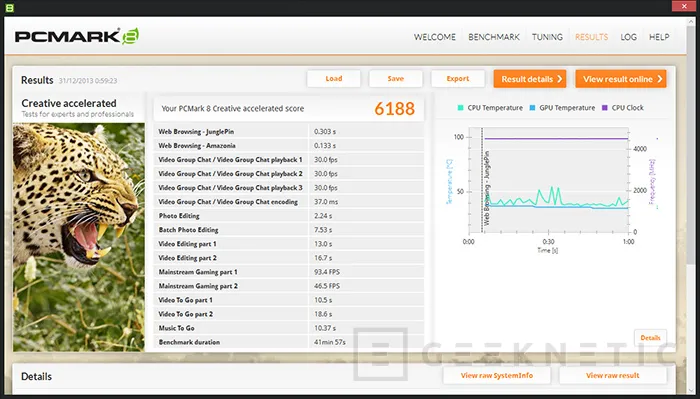
Task: Click the Save results button
Action: point(396,79)
